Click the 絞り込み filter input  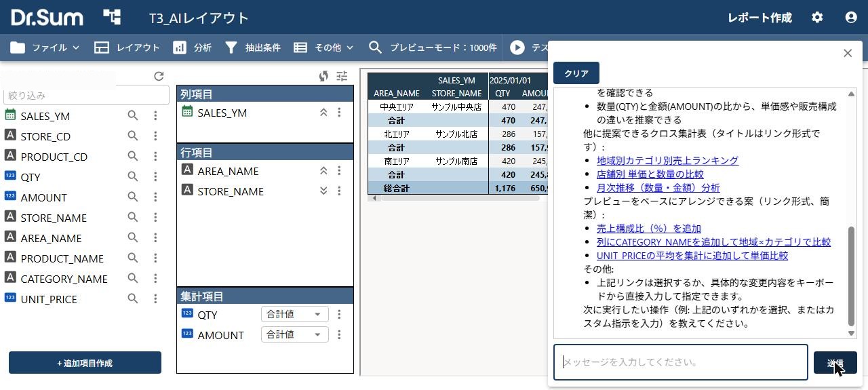86,96
